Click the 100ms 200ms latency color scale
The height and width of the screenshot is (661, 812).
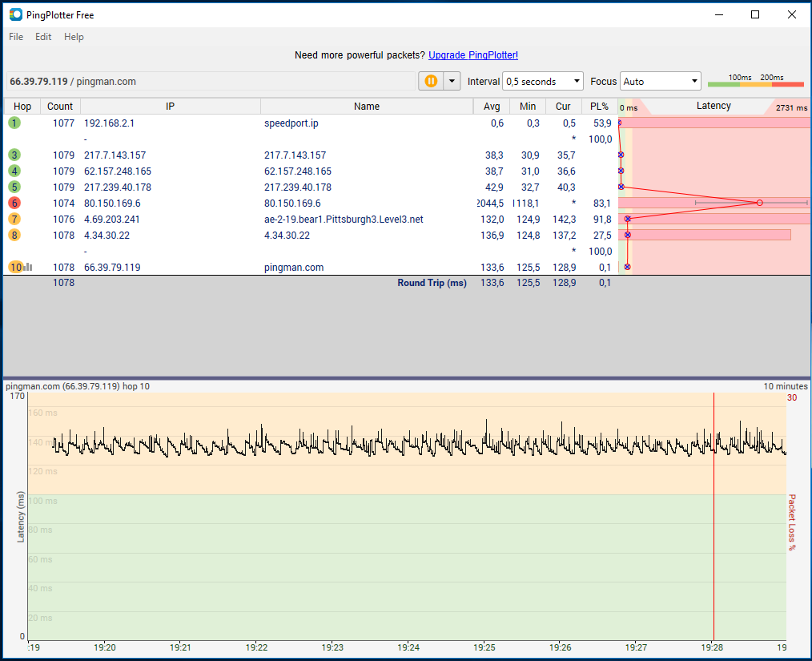pyautogui.click(x=756, y=80)
